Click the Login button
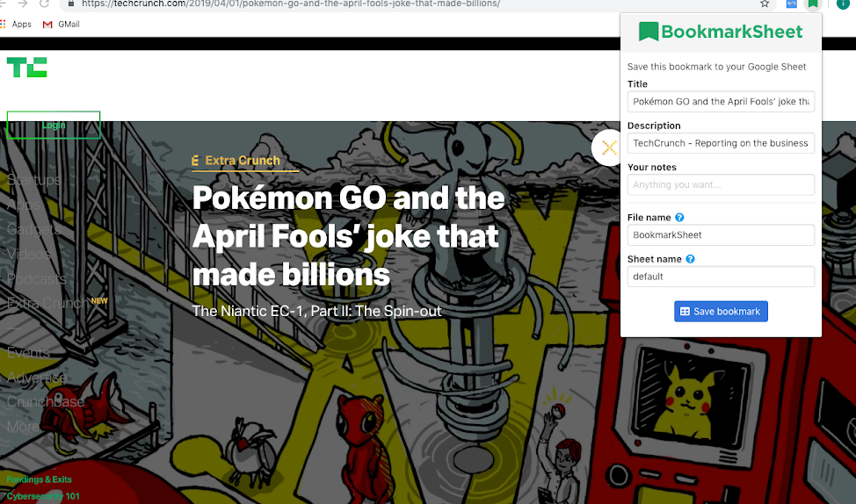 click(54, 125)
